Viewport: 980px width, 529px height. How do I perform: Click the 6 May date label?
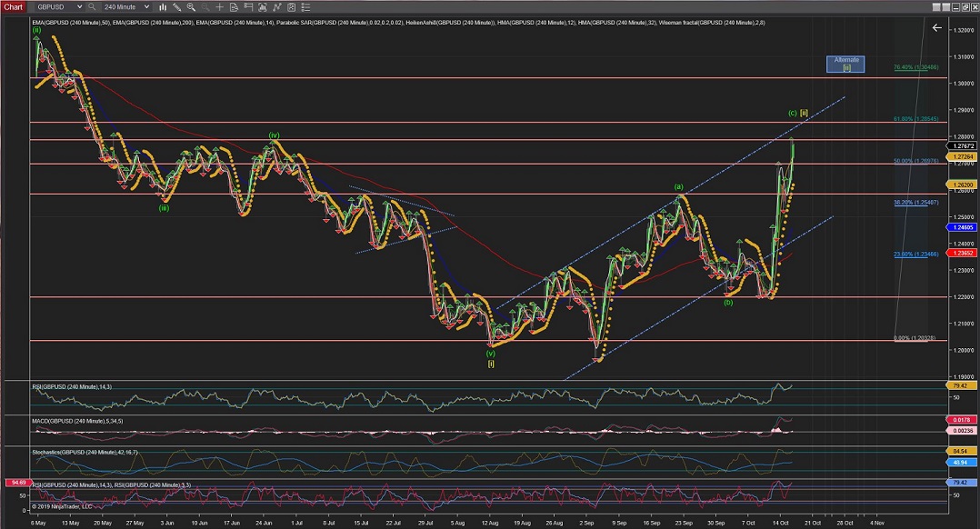tap(38, 523)
